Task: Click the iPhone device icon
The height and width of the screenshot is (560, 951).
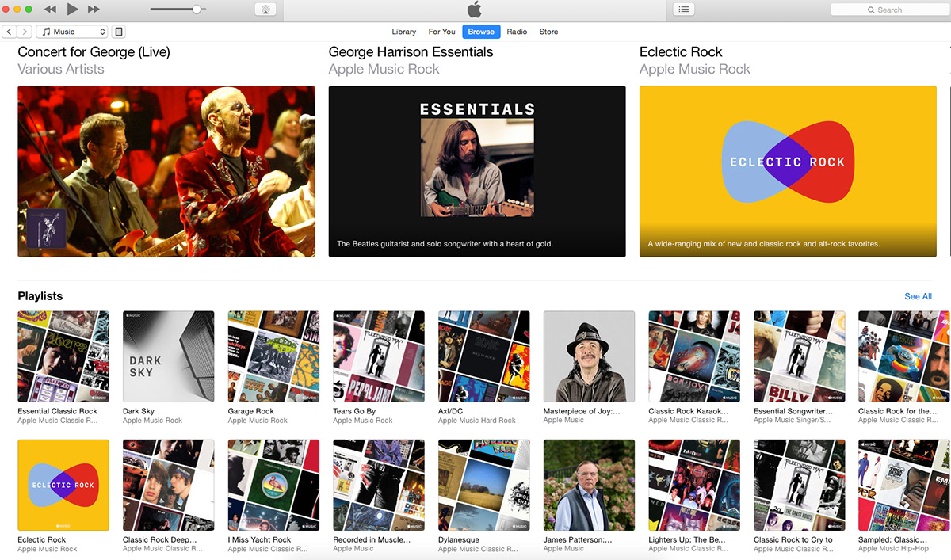Action: (x=119, y=32)
